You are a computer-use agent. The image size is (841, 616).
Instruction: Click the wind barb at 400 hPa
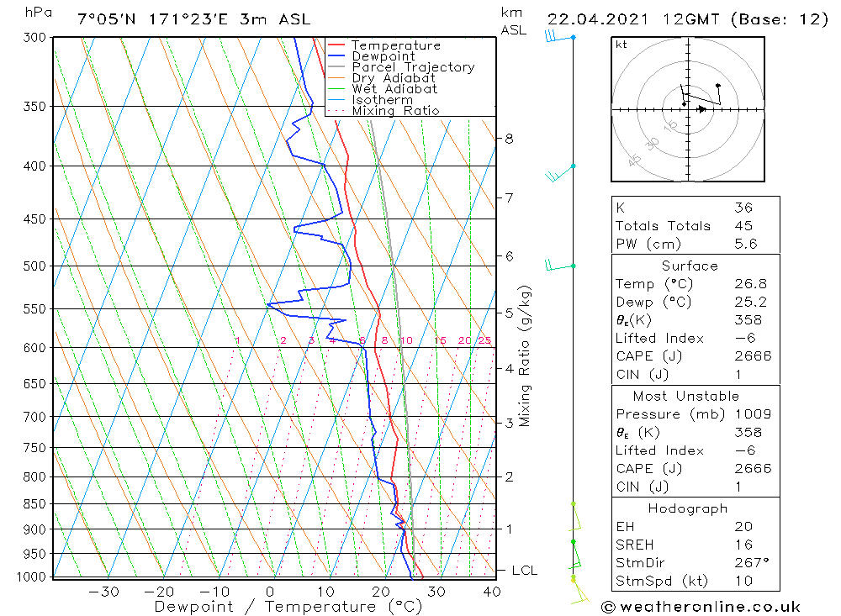tap(560, 172)
